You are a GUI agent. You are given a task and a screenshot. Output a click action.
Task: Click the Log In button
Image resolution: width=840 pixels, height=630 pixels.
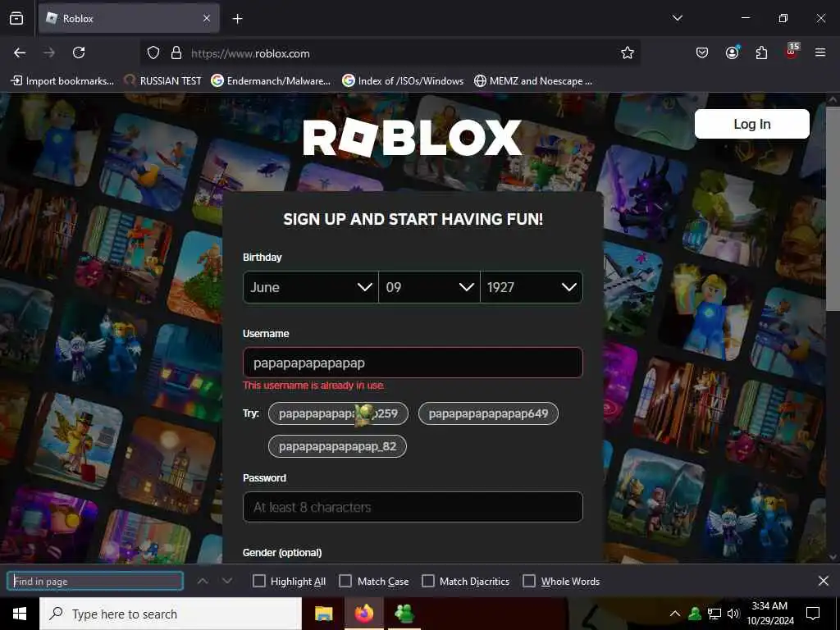pyautogui.click(x=751, y=124)
